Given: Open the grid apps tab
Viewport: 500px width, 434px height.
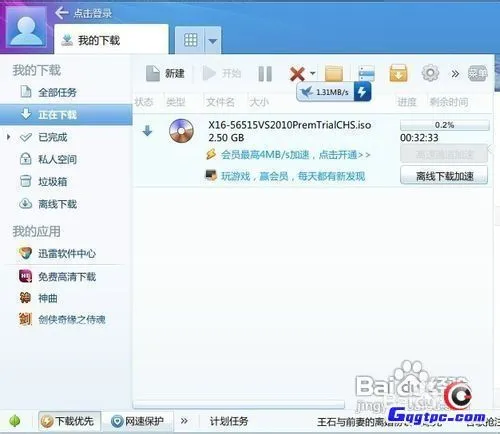Looking at the screenshot, I should [x=190, y=40].
